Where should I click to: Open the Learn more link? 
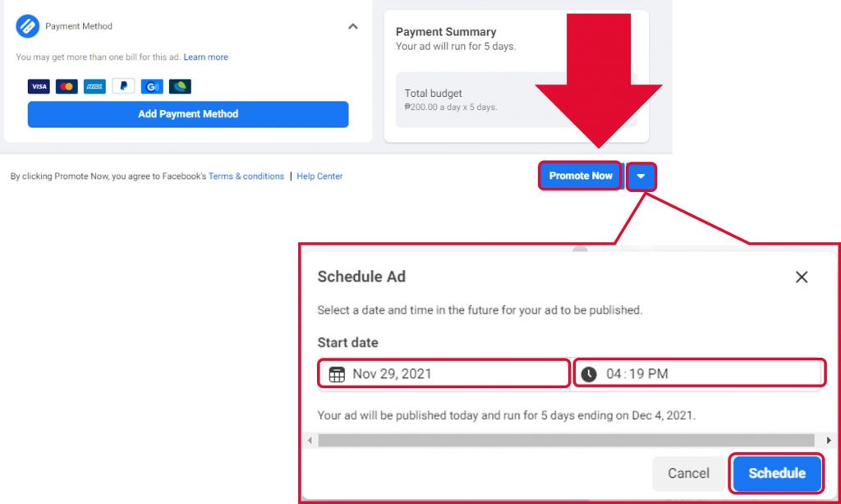pos(205,57)
